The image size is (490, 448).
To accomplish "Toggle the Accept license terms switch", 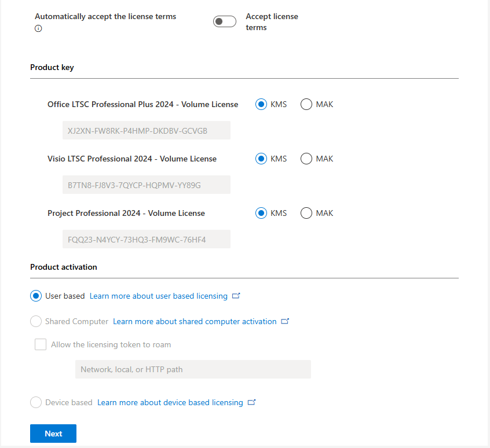I will point(224,21).
